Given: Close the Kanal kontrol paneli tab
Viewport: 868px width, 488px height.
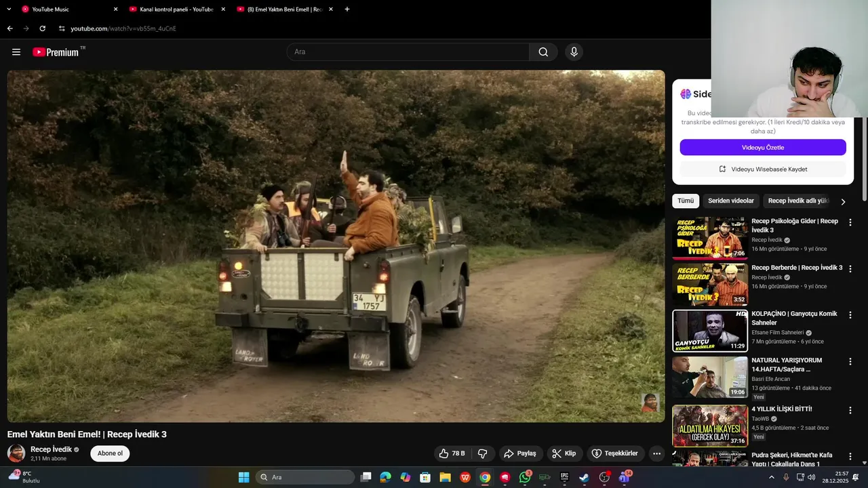Looking at the screenshot, I should pos(223,9).
